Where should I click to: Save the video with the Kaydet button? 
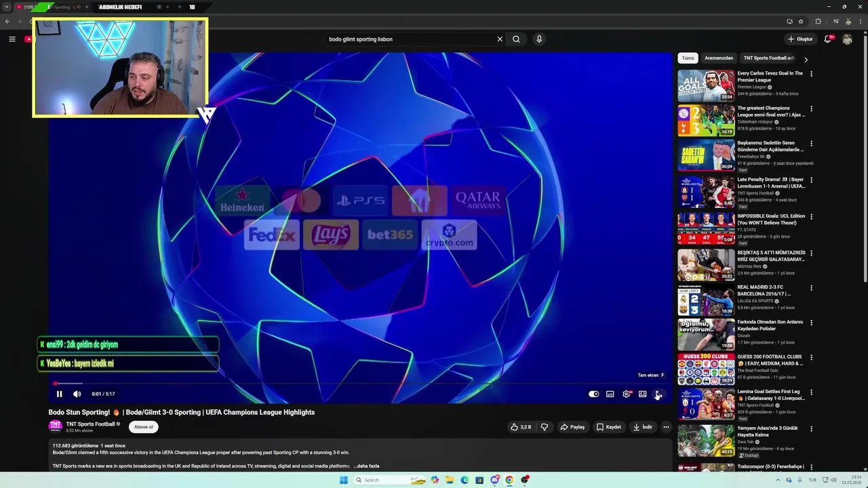coord(608,427)
